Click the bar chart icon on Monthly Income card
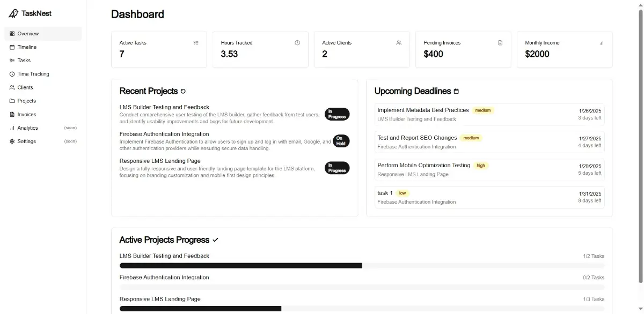Viewport: 644px width, 314px height. (x=602, y=43)
